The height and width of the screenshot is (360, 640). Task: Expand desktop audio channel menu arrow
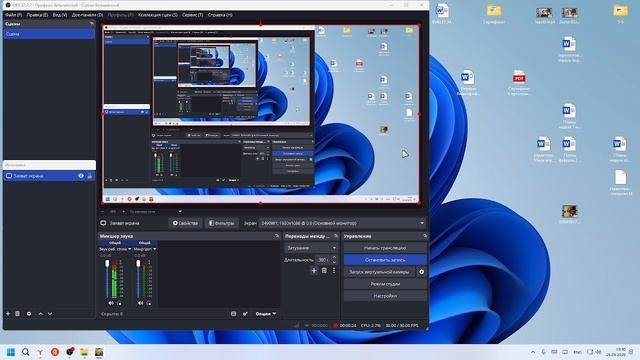coord(130,249)
